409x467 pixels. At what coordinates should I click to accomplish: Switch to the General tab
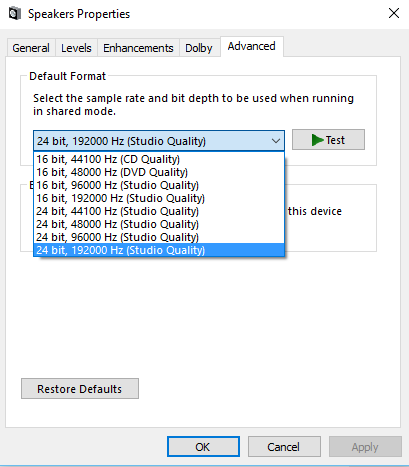click(31, 48)
